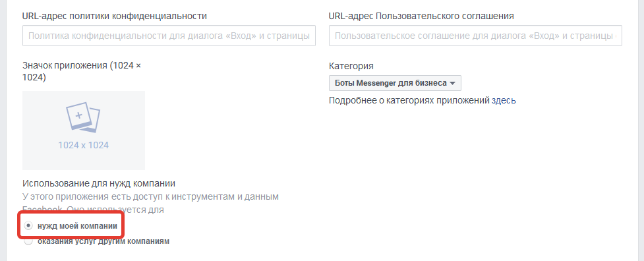644x261 pixels.
Task: Focus the user agreement URL input field
Action: [x=476, y=36]
